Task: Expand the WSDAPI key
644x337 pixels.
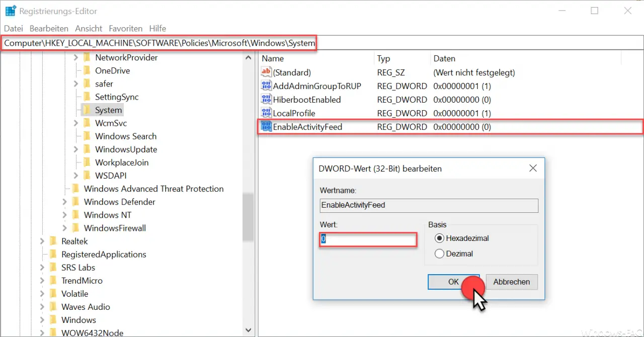Action: pyautogui.click(x=75, y=176)
